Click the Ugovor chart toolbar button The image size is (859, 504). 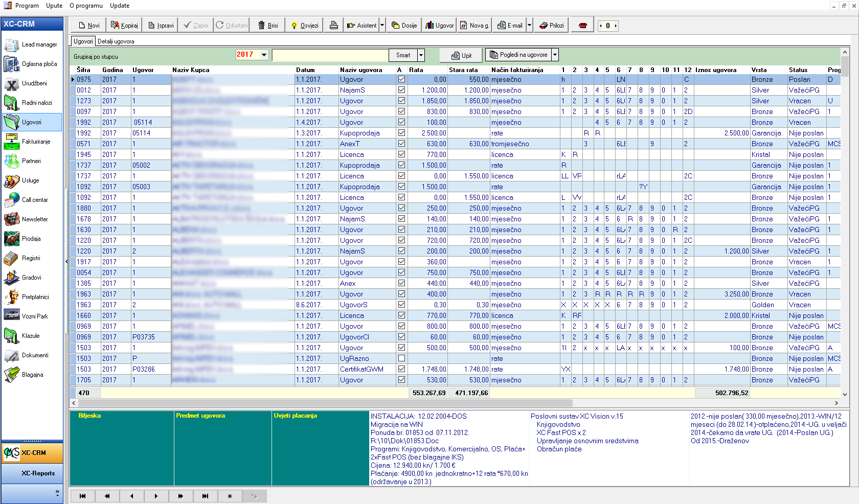[x=439, y=25]
